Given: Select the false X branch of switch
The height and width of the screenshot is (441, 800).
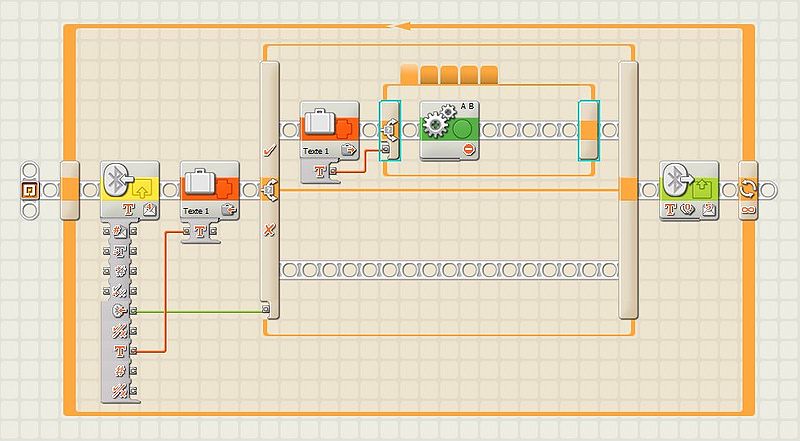Looking at the screenshot, I should 268,230.
